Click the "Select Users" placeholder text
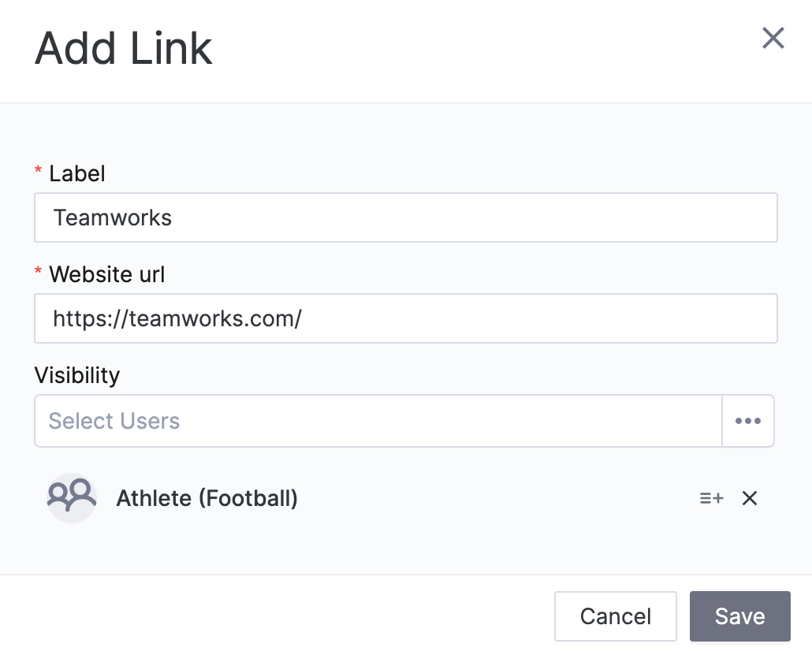The image size is (812, 651). coord(114,421)
